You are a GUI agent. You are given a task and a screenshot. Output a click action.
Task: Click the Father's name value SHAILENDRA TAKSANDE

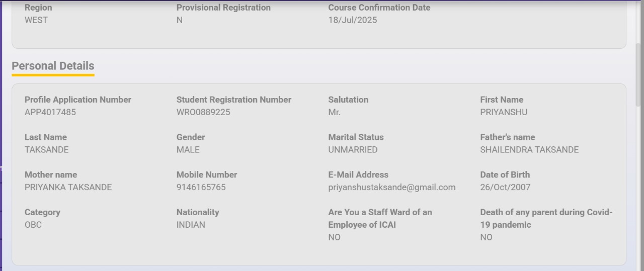(529, 149)
